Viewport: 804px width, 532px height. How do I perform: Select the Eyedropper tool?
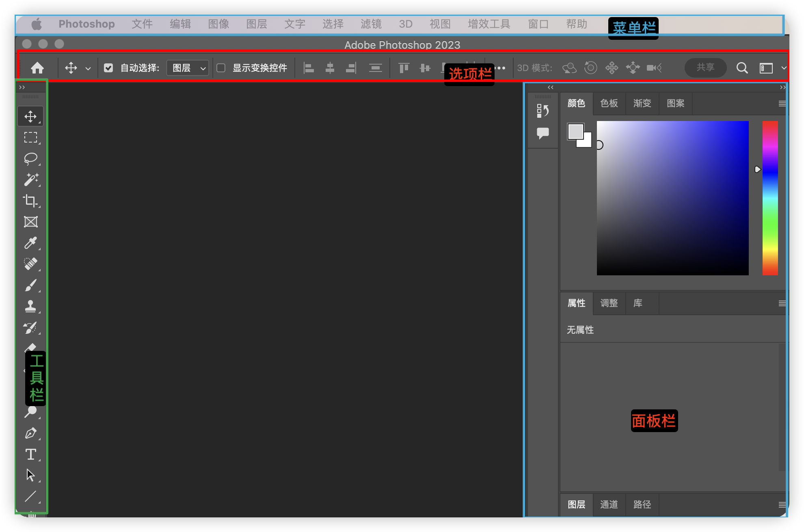[x=30, y=243]
